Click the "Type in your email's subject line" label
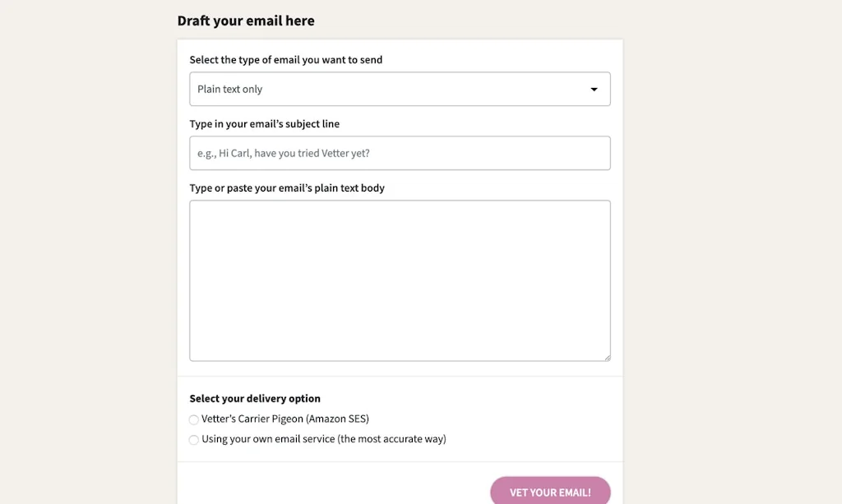842x504 pixels. coord(264,124)
